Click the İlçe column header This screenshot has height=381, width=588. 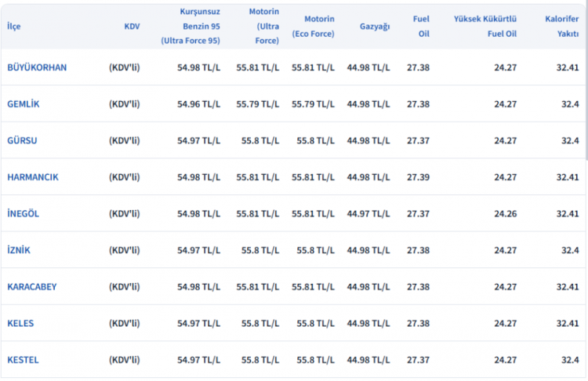pos(14,27)
